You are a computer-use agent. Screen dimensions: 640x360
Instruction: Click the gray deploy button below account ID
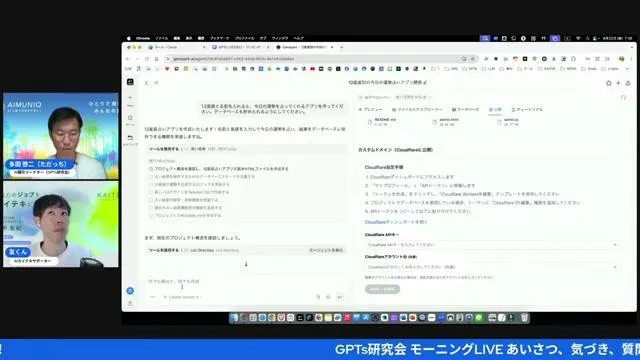pos(382,289)
